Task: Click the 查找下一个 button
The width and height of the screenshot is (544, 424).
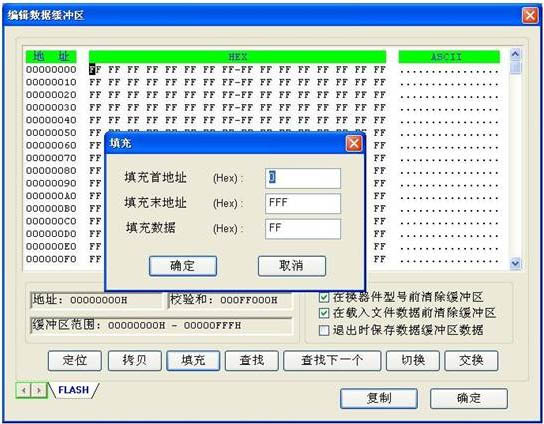Action: click(x=332, y=361)
